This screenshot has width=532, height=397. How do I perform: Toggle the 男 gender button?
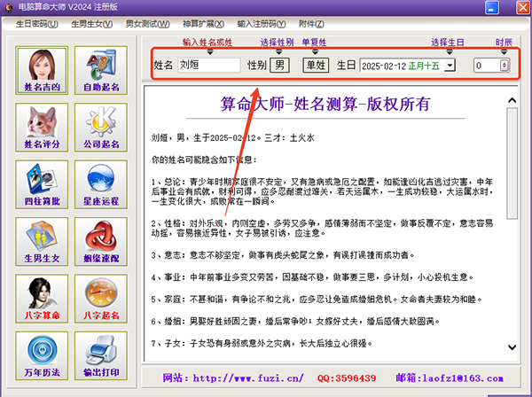(x=279, y=65)
